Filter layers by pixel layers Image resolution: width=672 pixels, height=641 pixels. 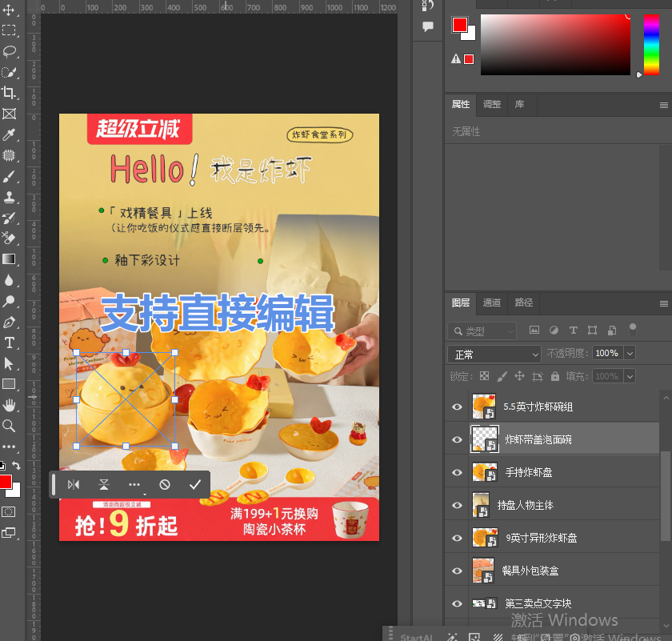tap(534, 330)
